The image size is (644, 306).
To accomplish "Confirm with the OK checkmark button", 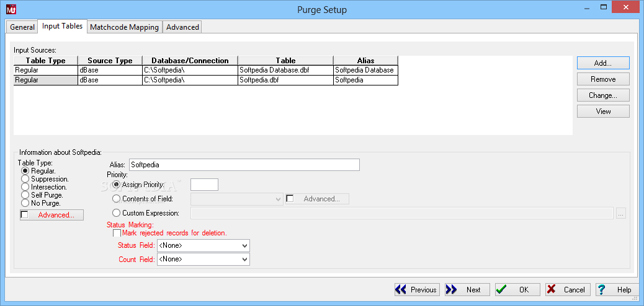I will (x=517, y=290).
